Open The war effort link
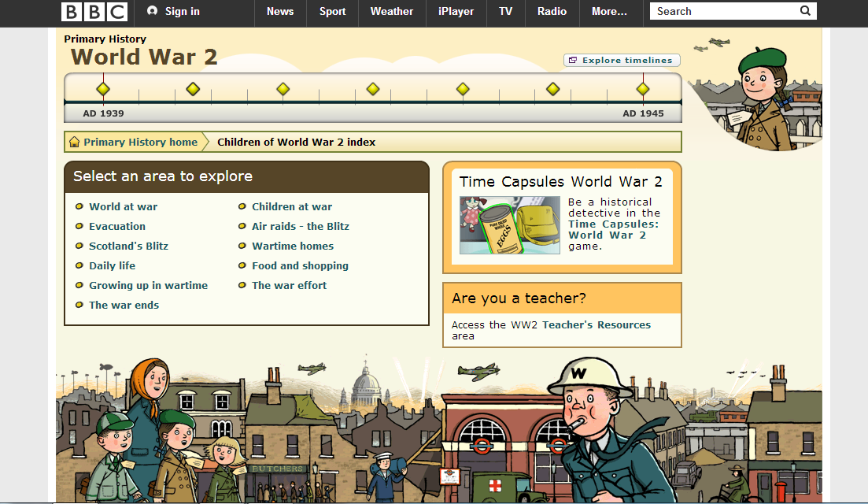The image size is (868, 504). (289, 286)
